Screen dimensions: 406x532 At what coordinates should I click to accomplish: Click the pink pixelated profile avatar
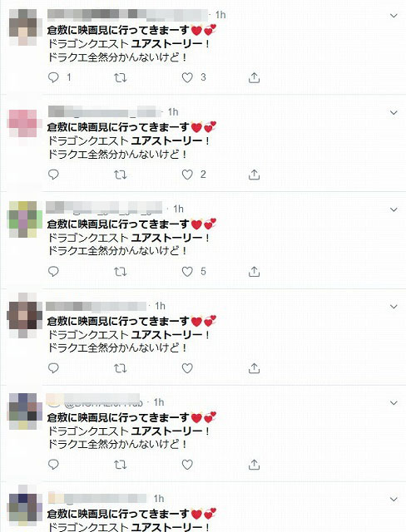(22, 124)
